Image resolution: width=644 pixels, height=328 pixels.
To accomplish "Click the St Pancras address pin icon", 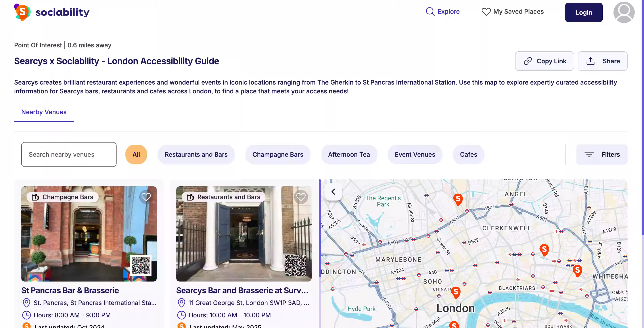I will [x=26, y=303].
